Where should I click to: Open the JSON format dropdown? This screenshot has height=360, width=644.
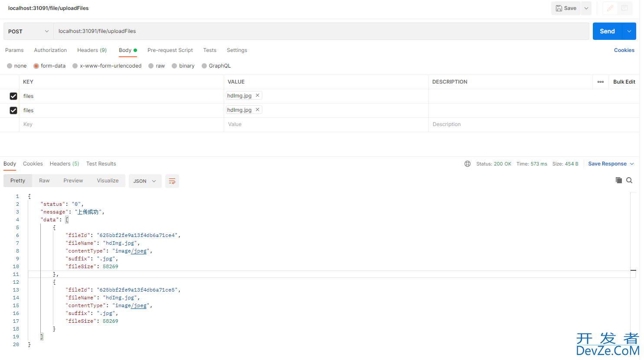click(145, 181)
